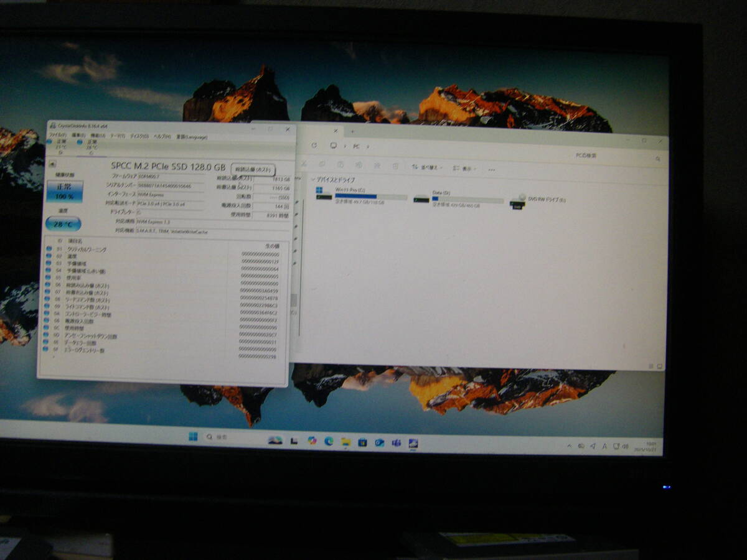Select the 05 使用率 row status icon
747x560 pixels.
click(x=49, y=278)
